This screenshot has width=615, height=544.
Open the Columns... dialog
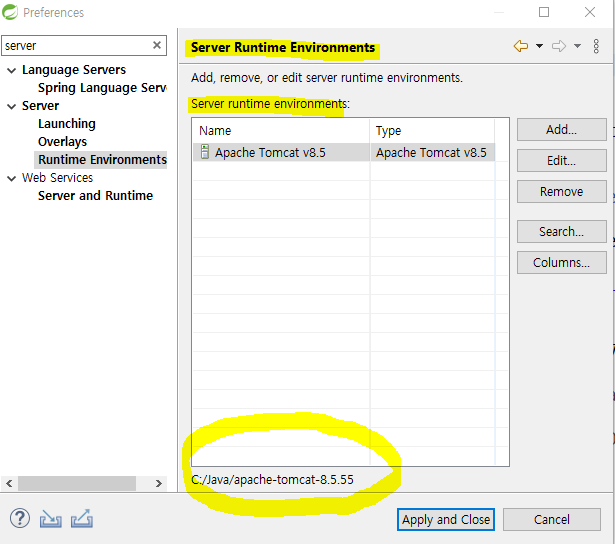coord(562,262)
